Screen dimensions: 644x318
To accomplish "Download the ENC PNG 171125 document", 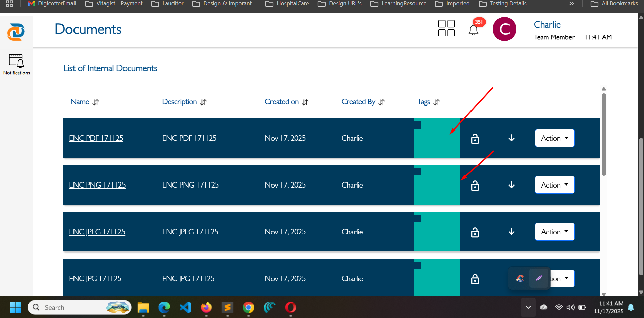I will click(x=511, y=185).
